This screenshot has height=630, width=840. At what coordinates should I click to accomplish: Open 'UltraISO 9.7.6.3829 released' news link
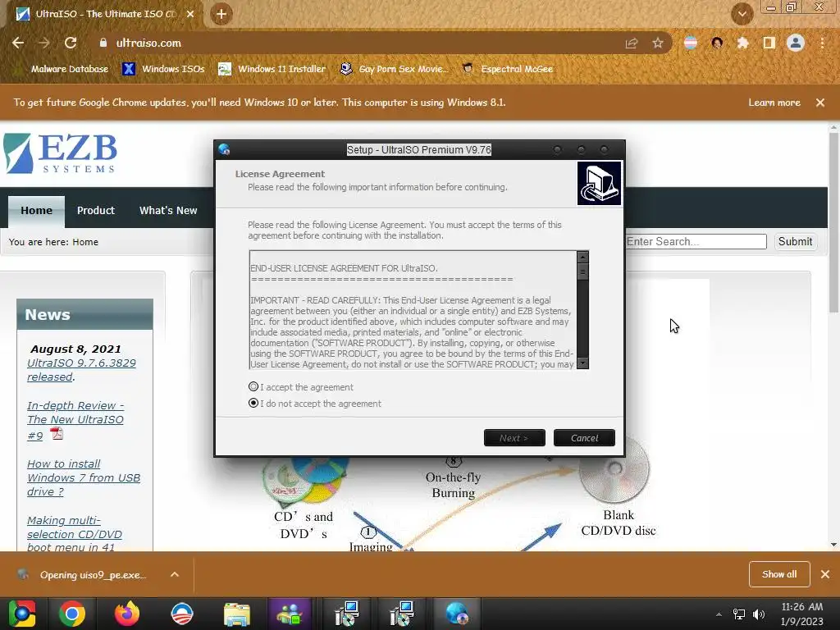pyautogui.click(x=81, y=370)
